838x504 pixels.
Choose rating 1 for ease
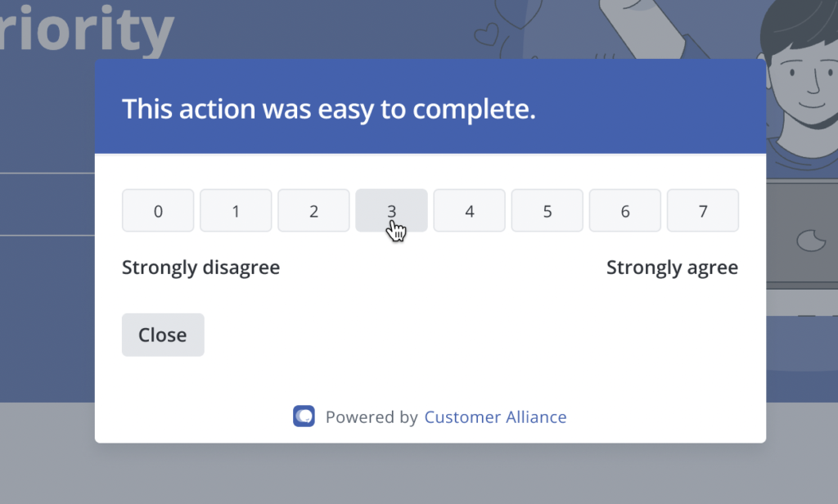click(x=236, y=211)
